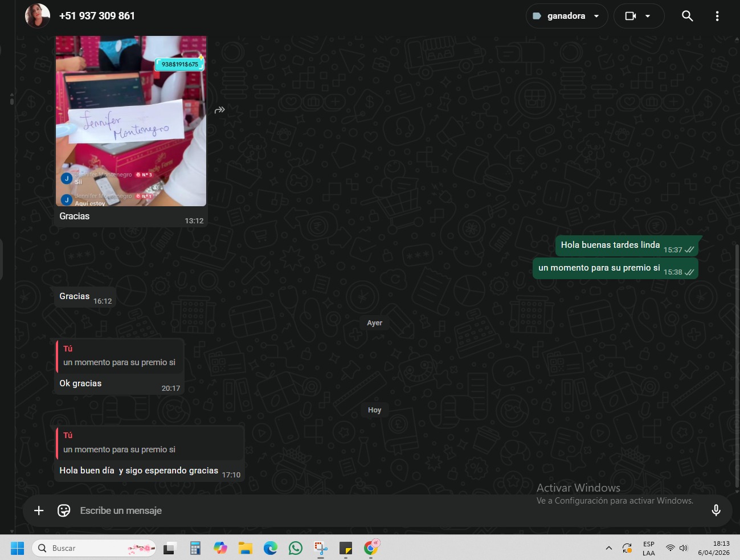Show hidden system tray icons chevron
This screenshot has width=740, height=560.
pos(608,548)
